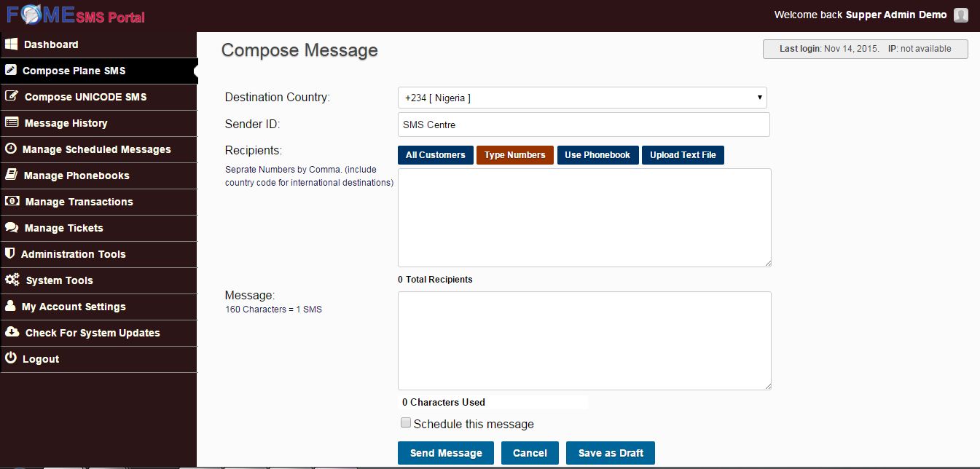Click inside the Message text area
980x469 pixels.
click(x=584, y=341)
